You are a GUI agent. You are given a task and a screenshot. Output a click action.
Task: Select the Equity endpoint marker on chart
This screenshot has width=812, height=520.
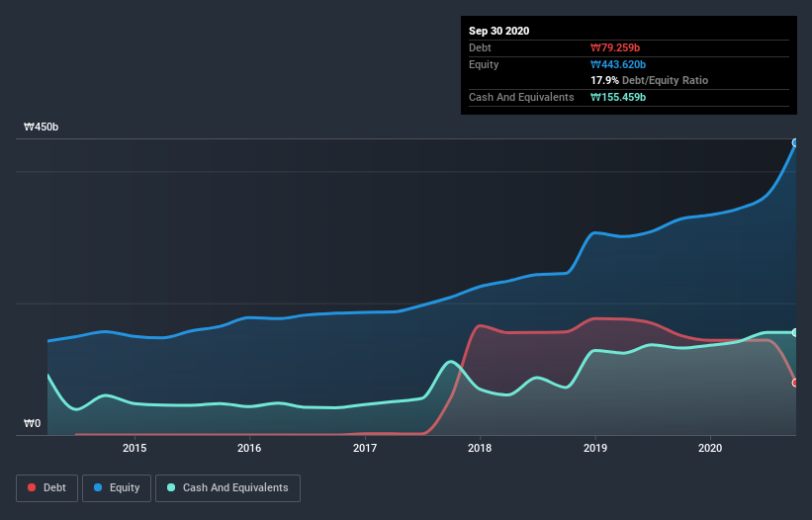[x=795, y=142]
